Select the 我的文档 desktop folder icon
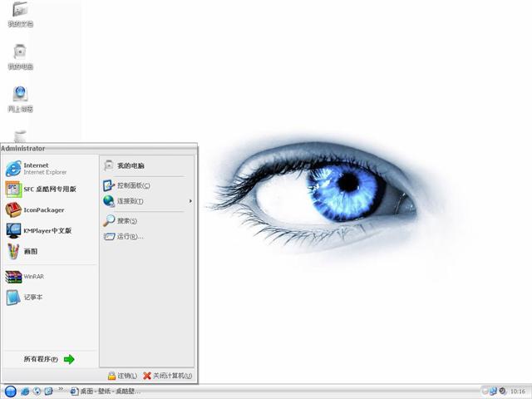The height and width of the screenshot is (399, 532). (x=20, y=14)
